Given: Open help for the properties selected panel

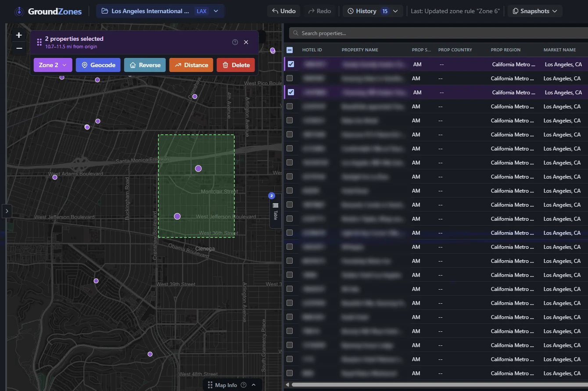Looking at the screenshot, I should click(235, 42).
